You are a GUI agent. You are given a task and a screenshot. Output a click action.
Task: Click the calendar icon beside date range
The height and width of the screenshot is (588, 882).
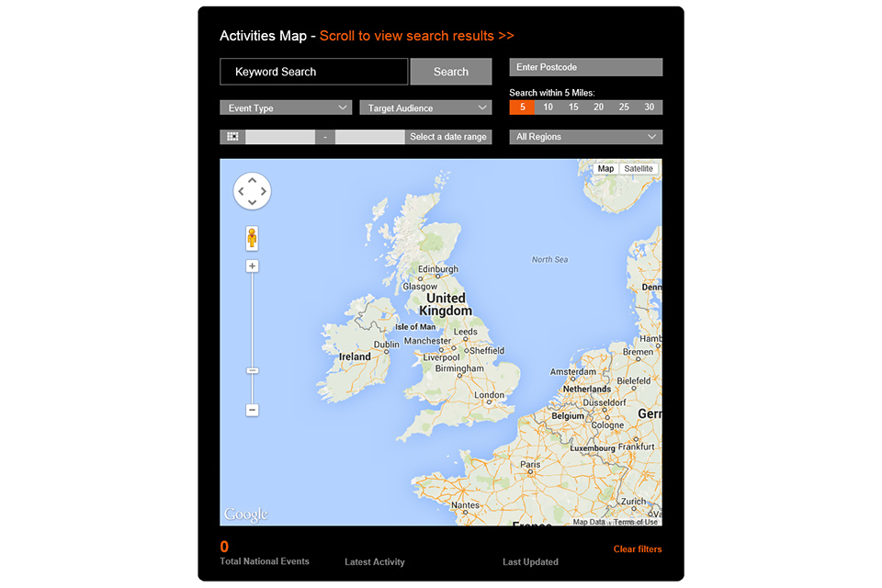coord(232,137)
